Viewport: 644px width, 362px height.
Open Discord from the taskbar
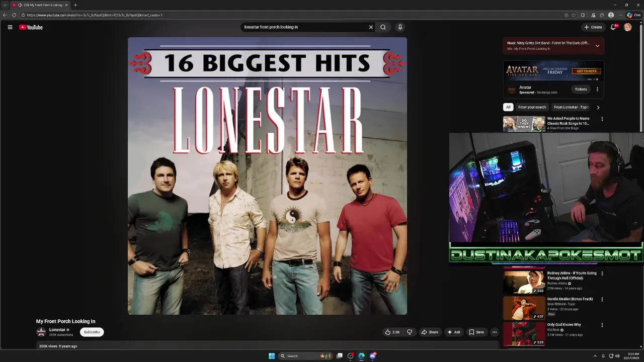click(372, 356)
